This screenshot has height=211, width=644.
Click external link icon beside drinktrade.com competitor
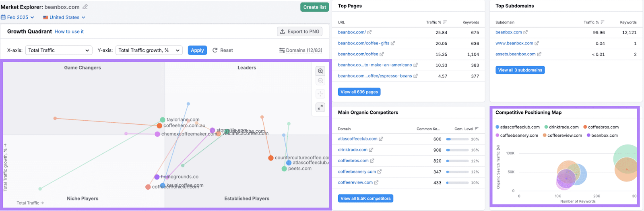pyautogui.click(x=371, y=150)
